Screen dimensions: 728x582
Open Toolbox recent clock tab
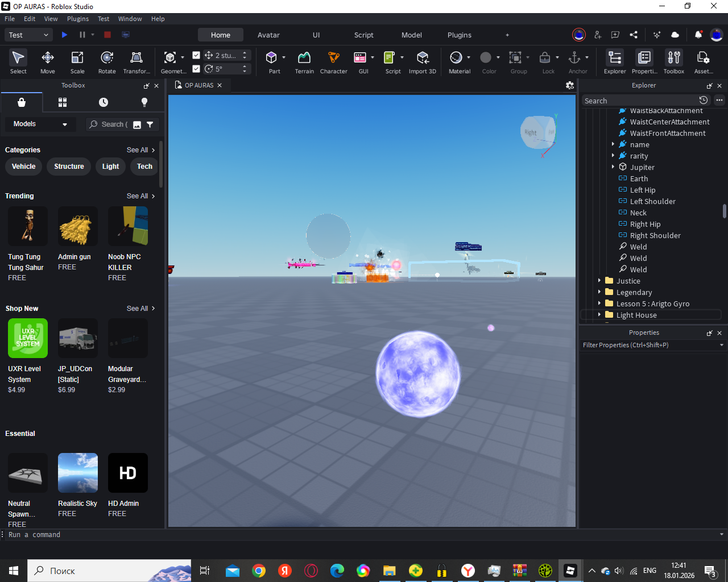point(104,102)
